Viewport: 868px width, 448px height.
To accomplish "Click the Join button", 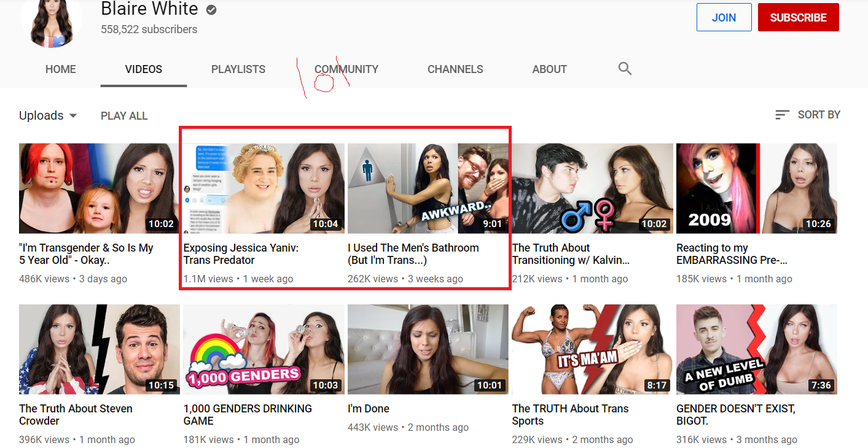I will (x=724, y=17).
